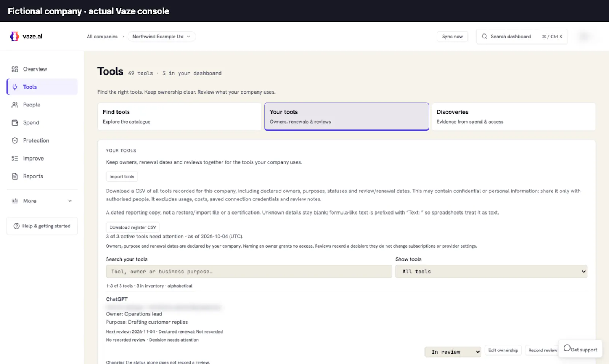Open the blurred user avatar menu
The height and width of the screenshot is (364, 609).
[584, 37]
